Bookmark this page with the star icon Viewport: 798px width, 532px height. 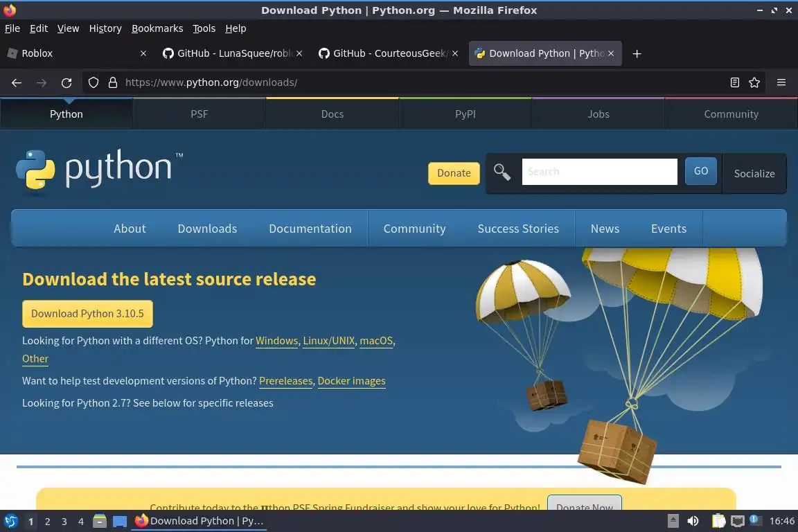tap(754, 82)
